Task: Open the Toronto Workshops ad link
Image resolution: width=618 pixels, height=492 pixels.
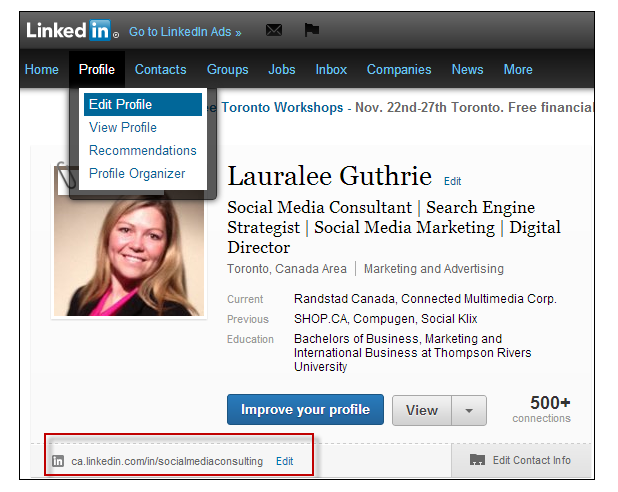Action: click(x=282, y=107)
